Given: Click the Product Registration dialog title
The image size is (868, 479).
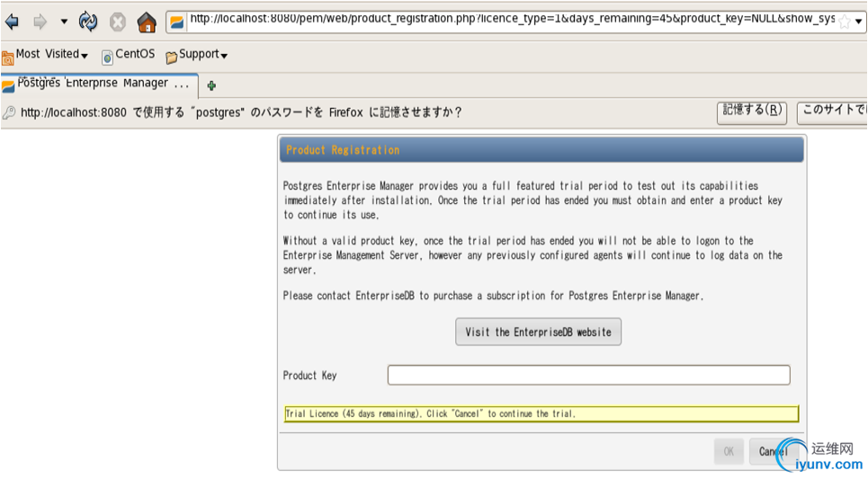Looking at the screenshot, I should click(x=343, y=150).
